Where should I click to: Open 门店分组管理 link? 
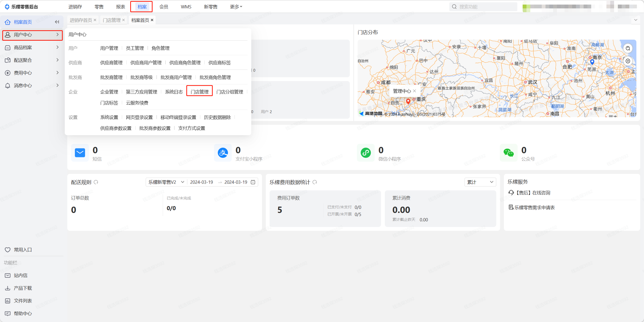230,92
